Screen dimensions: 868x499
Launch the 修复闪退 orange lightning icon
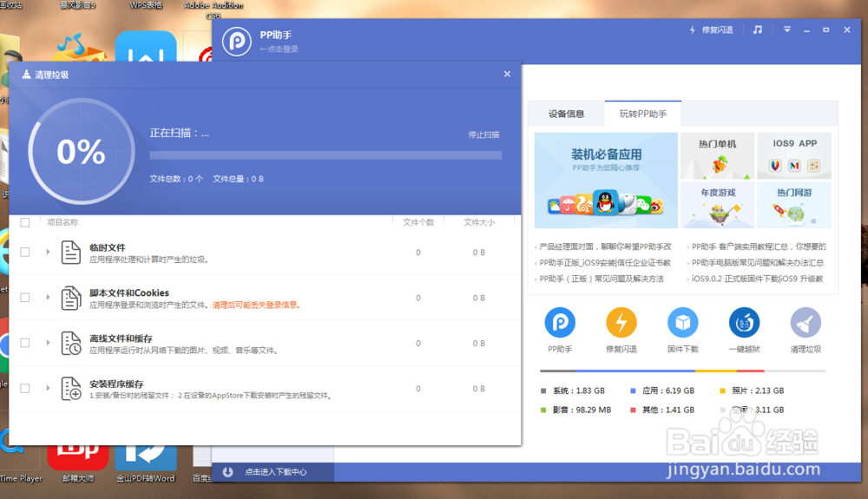(621, 323)
